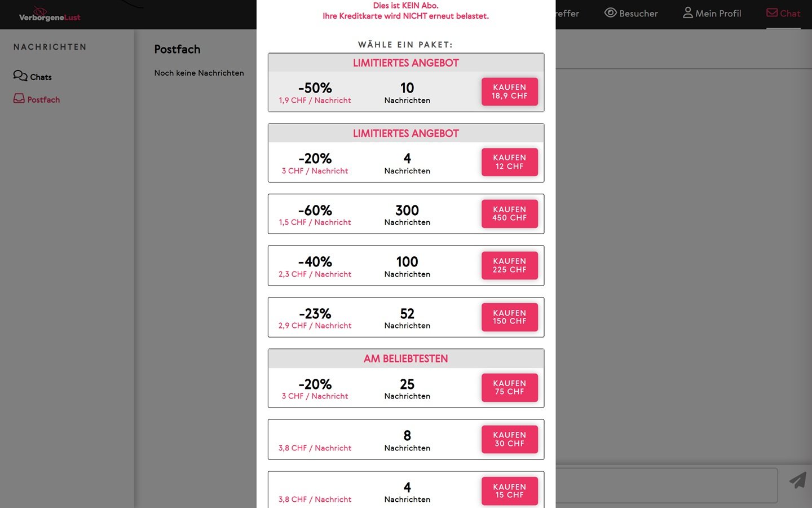Buy the most popular 75 CHF package

(x=509, y=387)
